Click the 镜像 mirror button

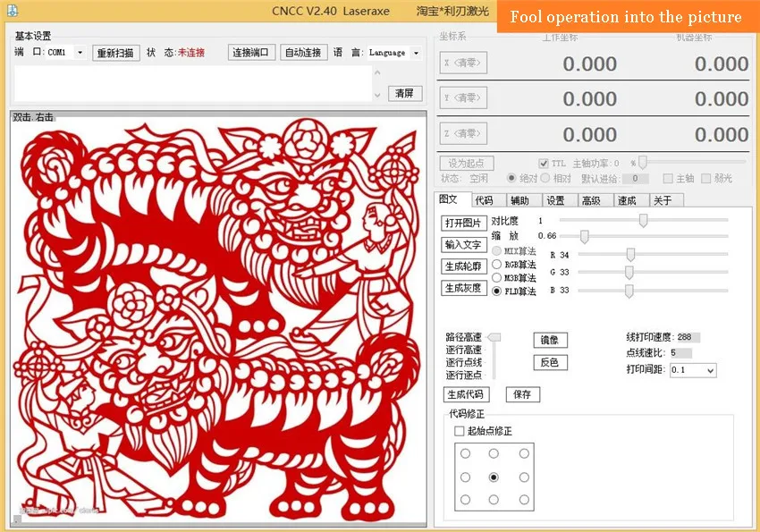(x=550, y=340)
